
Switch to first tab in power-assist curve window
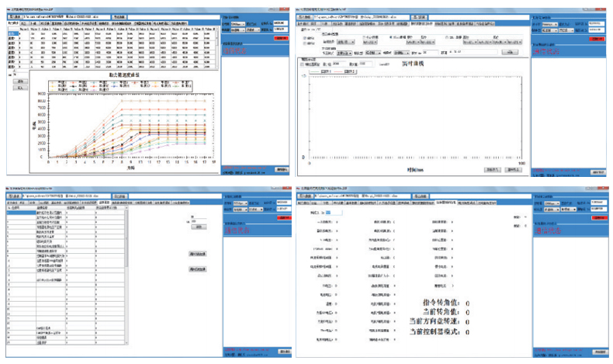(12, 24)
